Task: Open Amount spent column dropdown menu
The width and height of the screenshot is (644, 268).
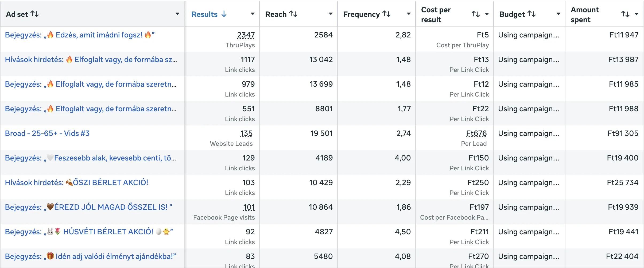Action: (636, 14)
